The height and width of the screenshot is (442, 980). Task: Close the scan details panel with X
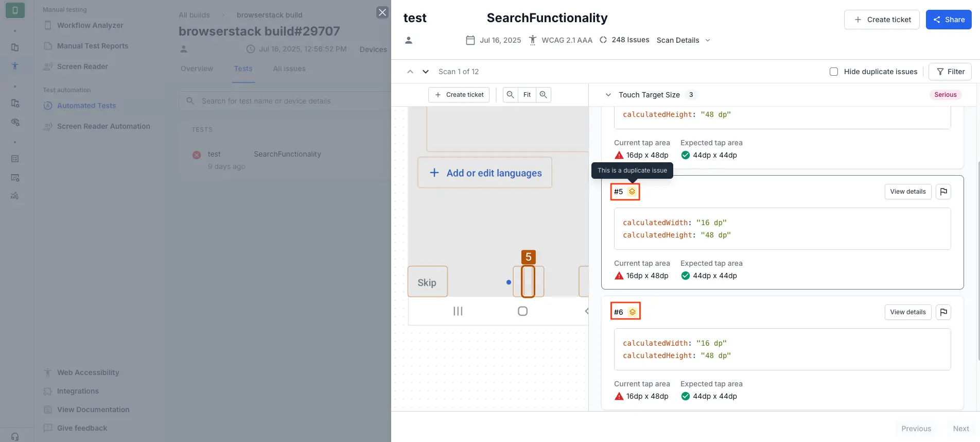382,12
